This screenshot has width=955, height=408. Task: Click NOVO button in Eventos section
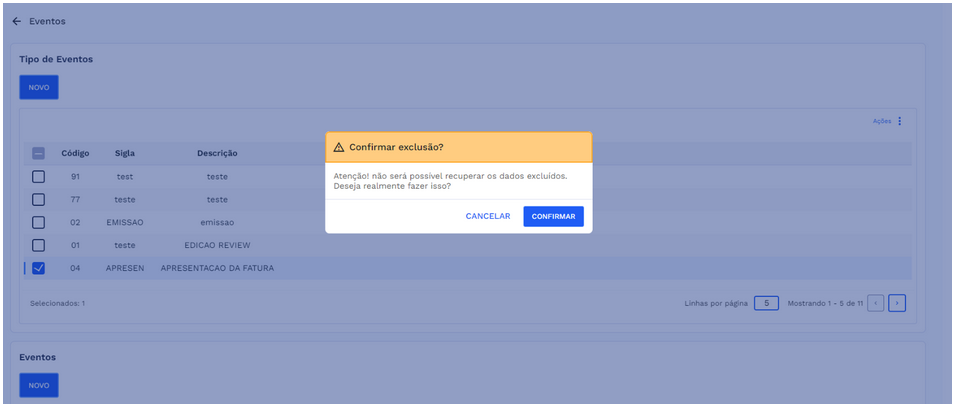(x=39, y=385)
